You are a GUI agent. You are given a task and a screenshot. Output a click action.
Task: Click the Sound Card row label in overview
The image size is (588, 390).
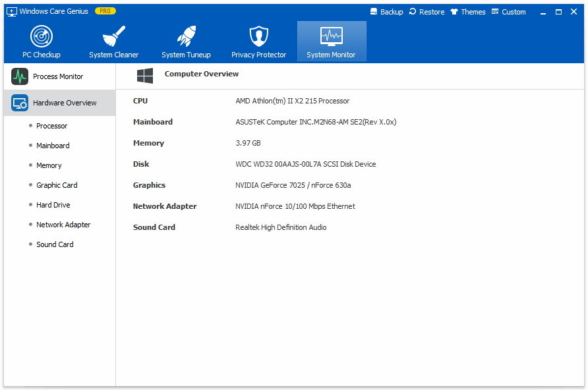pyautogui.click(x=154, y=227)
